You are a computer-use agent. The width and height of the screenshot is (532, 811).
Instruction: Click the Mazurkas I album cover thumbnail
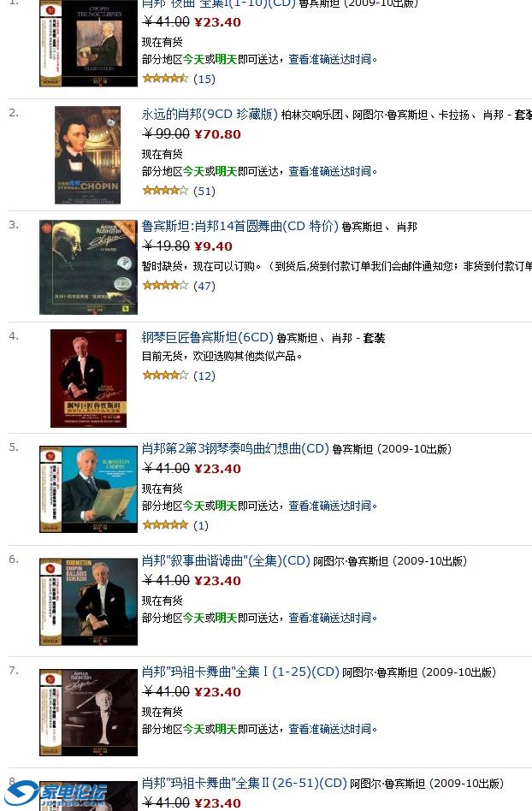coord(88,713)
